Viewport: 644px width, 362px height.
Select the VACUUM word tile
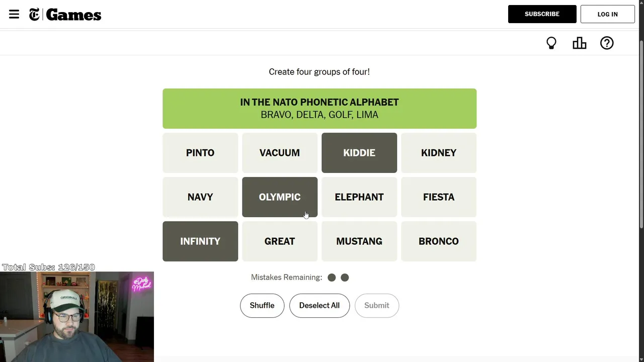(280, 153)
